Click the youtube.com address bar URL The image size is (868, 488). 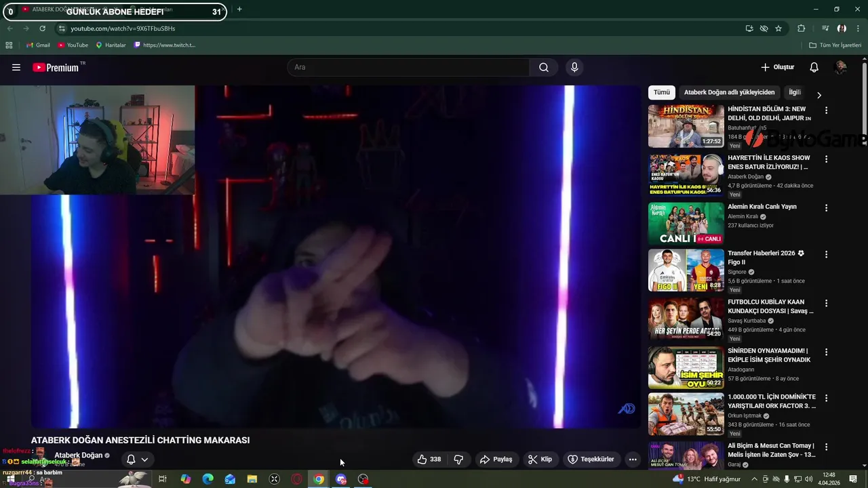tap(123, 28)
